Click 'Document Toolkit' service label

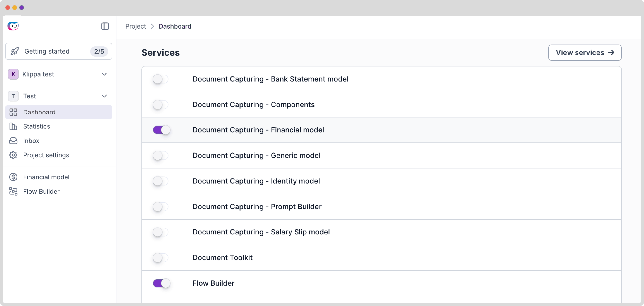pyautogui.click(x=223, y=257)
